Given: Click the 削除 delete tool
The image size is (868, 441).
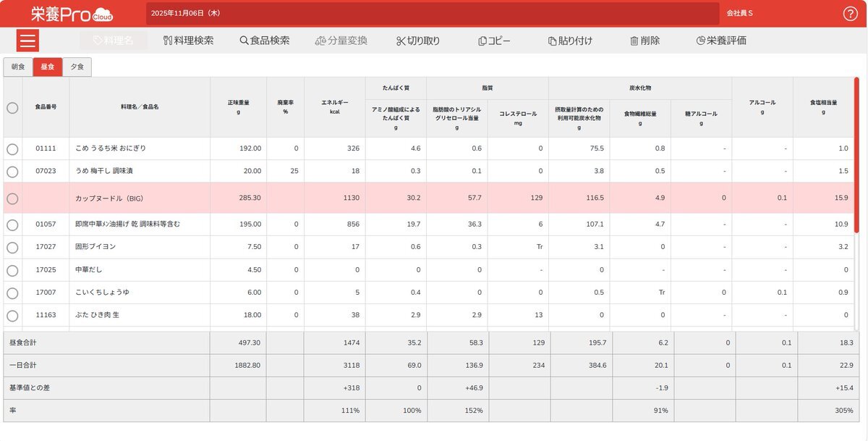Looking at the screenshot, I should (x=644, y=41).
